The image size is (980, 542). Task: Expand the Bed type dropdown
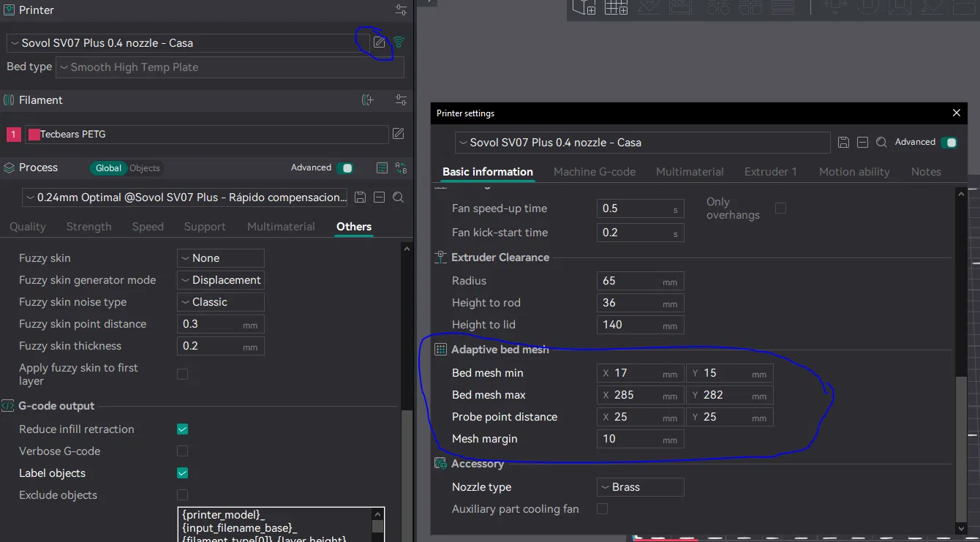[x=230, y=67]
